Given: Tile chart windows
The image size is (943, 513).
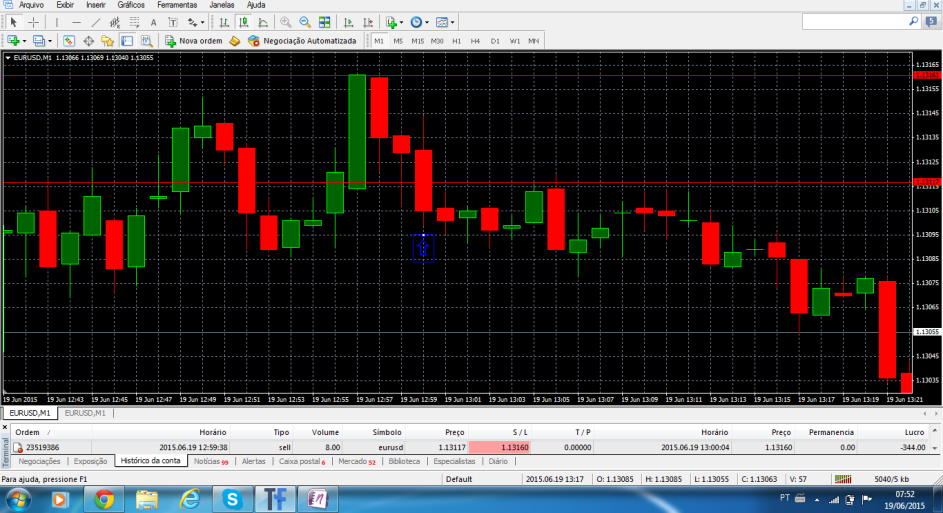Looking at the screenshot, I should 324,22.
